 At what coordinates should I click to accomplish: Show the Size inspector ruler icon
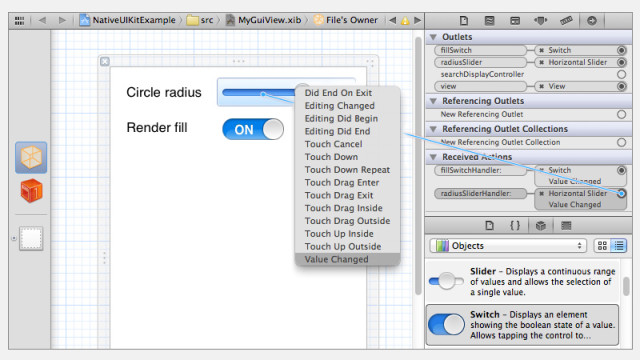pos(566,20)
